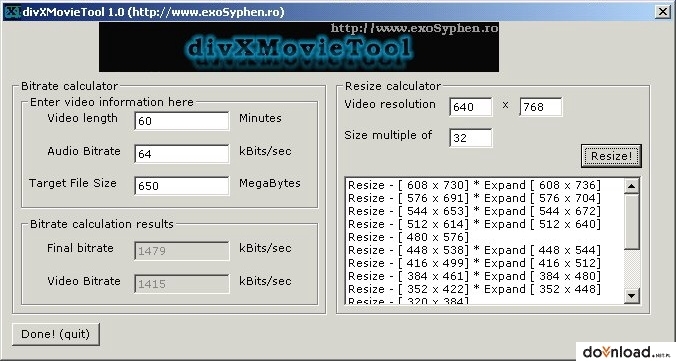Image resolution: width=676 pixels, height=361 pixels.
Task: Click the disabled Final bitrate field
Action: [182, 251]
